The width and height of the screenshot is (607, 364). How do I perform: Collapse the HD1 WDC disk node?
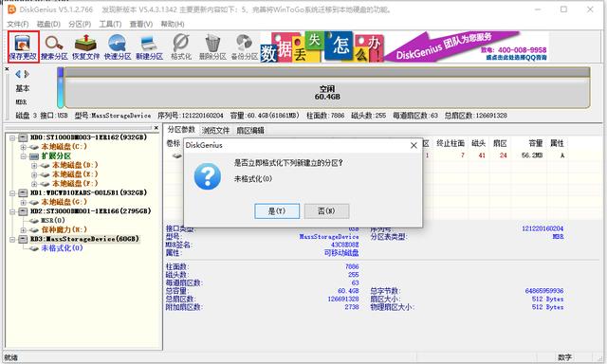(12, 193)
